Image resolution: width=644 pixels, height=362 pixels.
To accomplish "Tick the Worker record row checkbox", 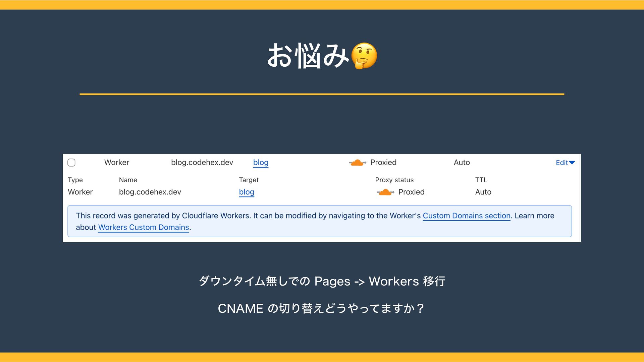I will click(x=71, y=163).
